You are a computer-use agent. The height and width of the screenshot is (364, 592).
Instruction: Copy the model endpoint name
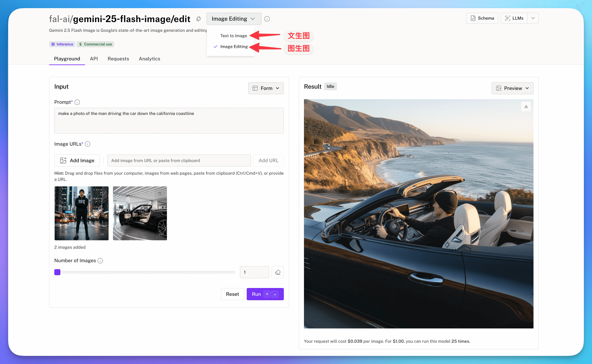click(x=199, y=19)
